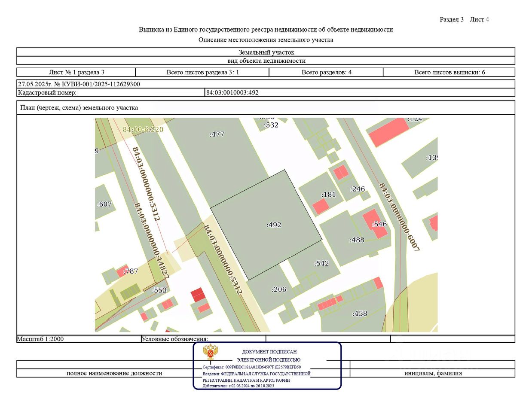Click the 'Масштаб 1:2000' scale text
Viewport: 532px width, 411px height.
40,339
